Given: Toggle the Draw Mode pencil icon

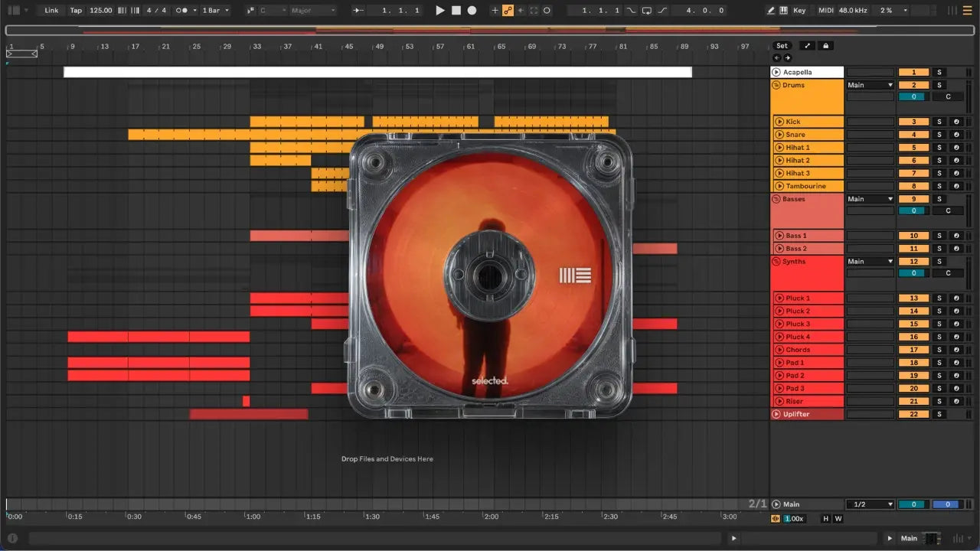Looking at the screenshot, I should 771,11.
